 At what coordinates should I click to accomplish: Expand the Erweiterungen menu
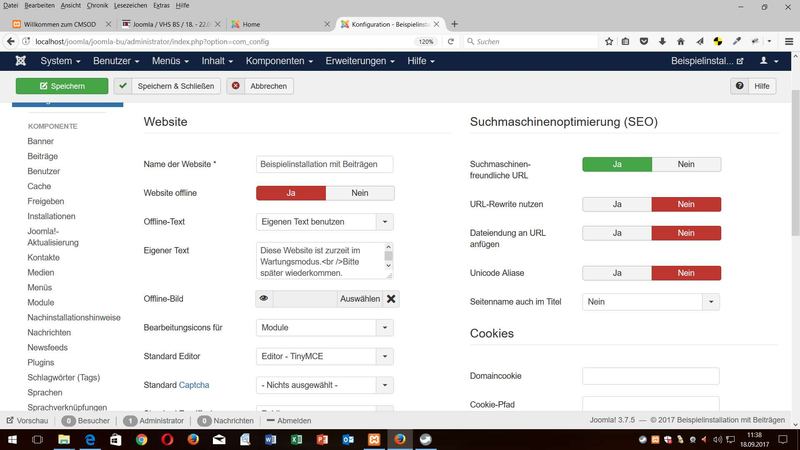pos(360,61)
